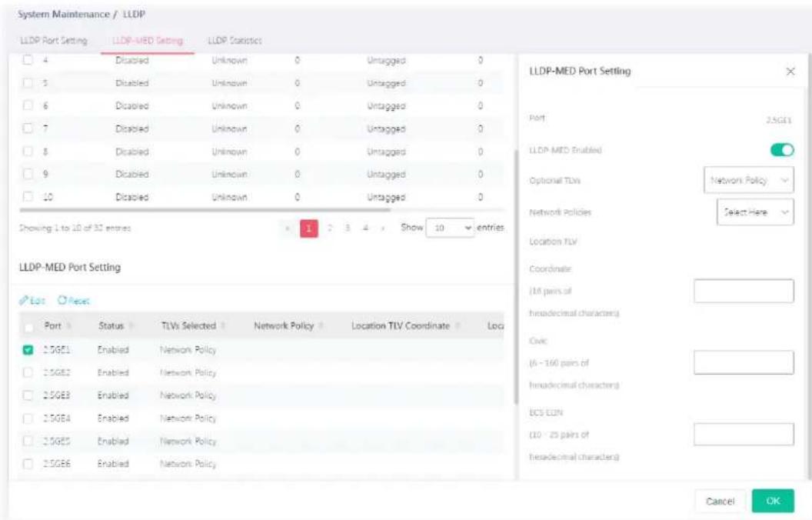Open the Show entries count dropdown
Viewport: 812px width, 520px height.
pyautogui.click(x=450, y=228)
